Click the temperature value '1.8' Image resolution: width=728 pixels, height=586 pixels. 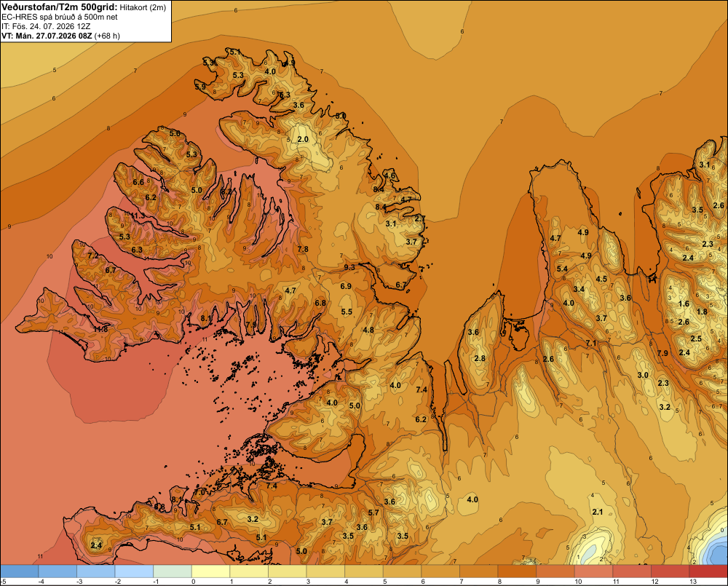coord(702,312)
